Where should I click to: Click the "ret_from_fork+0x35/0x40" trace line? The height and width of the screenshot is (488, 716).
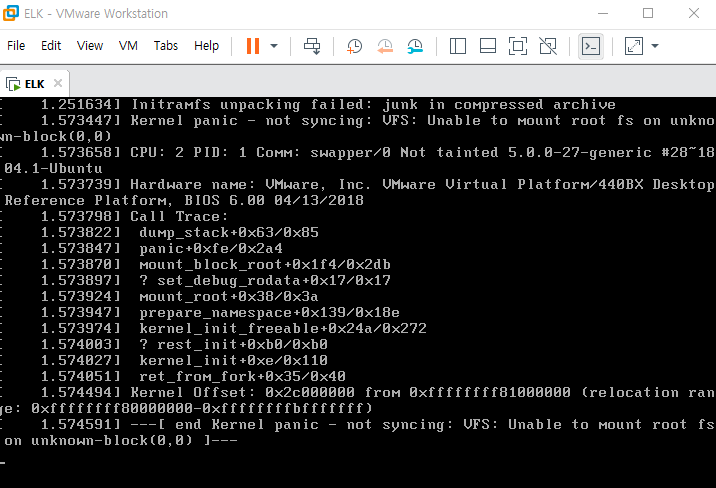tap(242, 377)
